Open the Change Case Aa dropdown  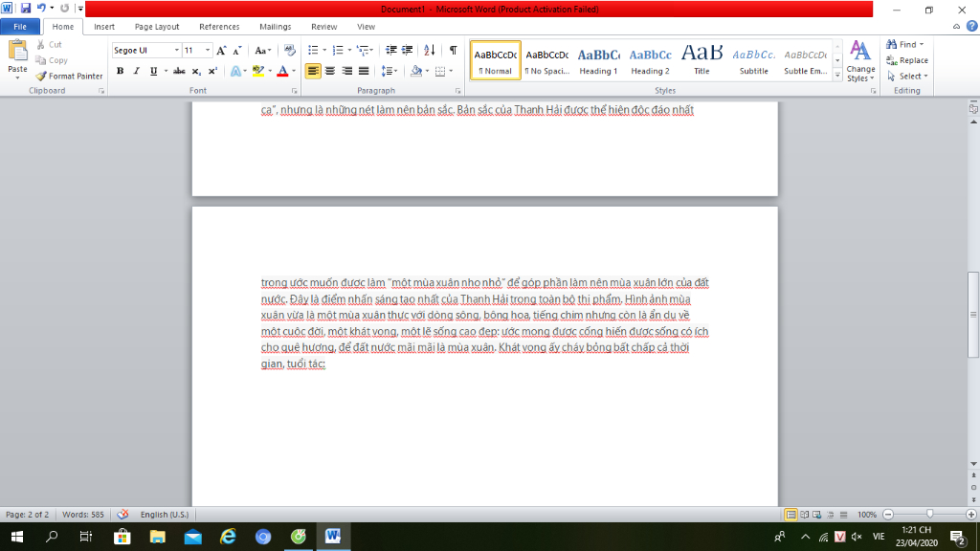(263, 51)
